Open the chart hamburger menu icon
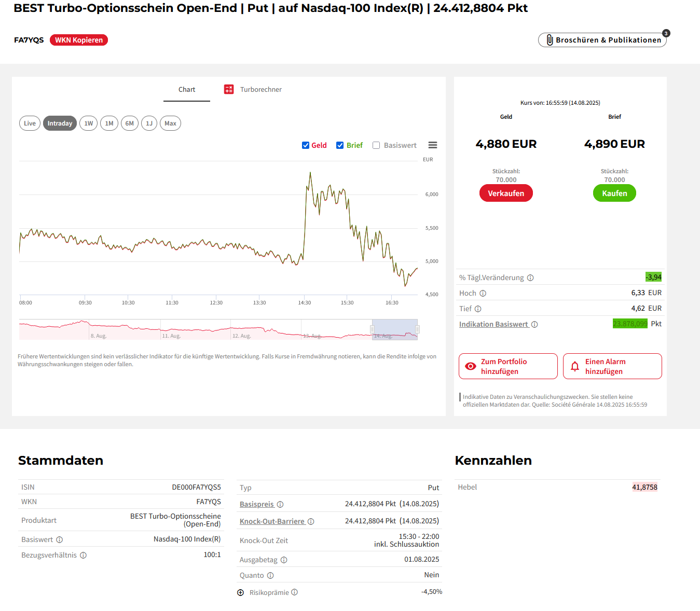This screenshot has width=700, height=611. click(x=432, y=145)
